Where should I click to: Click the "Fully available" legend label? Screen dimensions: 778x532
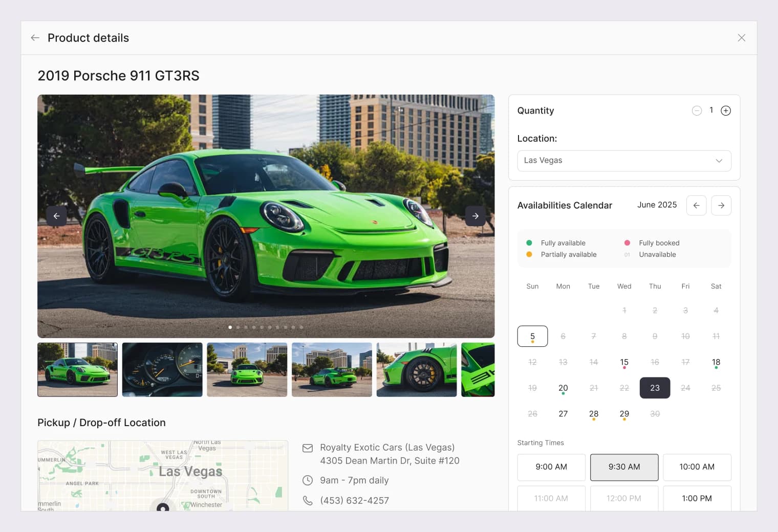pos(563,243)
